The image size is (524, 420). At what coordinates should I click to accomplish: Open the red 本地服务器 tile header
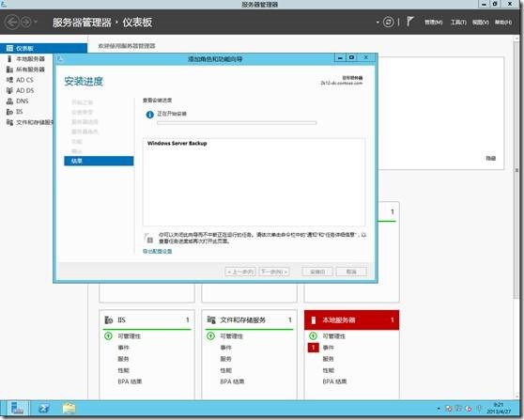pos(351,320)
